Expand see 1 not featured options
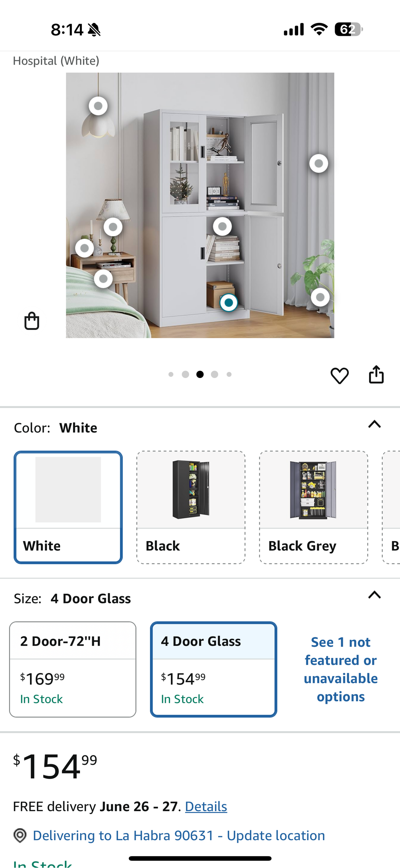Screen dimensions: 400x868 (341, 669)
